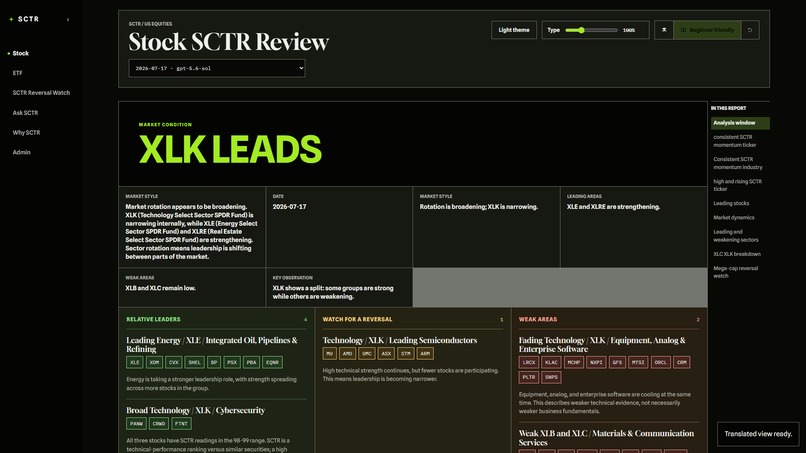Click the NXPI ticker chip
This screenshot has height=453, width=806.
click(x=596, y=363)
